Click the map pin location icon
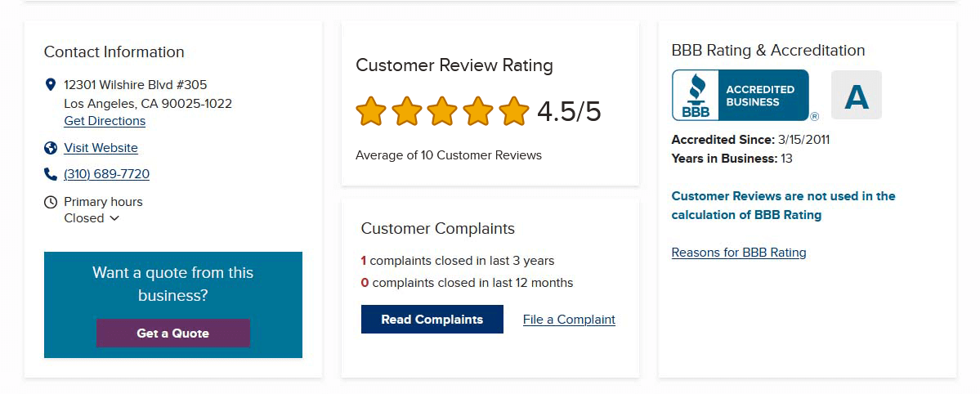 tap(51, 84)
